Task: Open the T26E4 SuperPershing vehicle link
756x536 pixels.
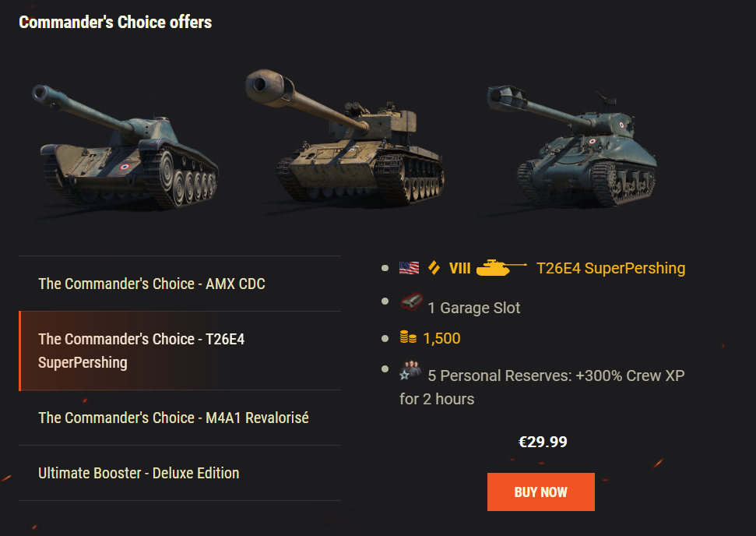Action: pos(610,269)
